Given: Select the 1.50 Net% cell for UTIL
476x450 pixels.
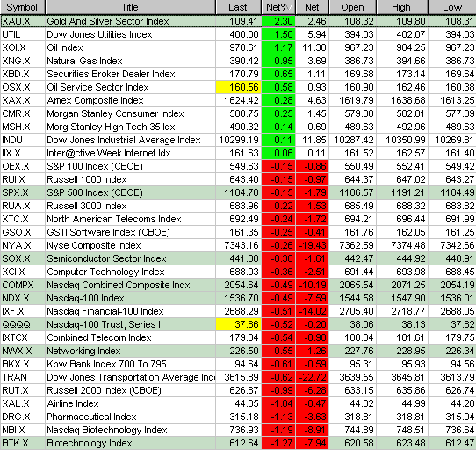Looking at the screenshot, I should [278, 34].
